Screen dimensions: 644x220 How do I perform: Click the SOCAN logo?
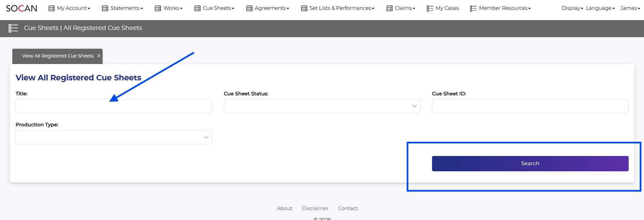tap(21, 8)
